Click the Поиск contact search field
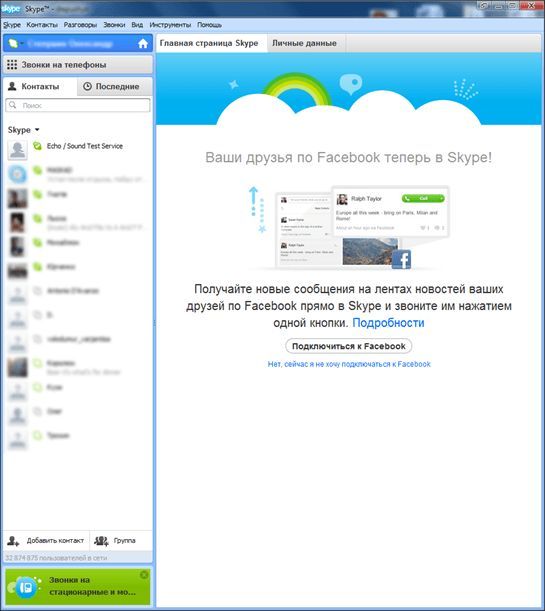The height and width of the screenshot is (611, 545). (x=78, y=105)
